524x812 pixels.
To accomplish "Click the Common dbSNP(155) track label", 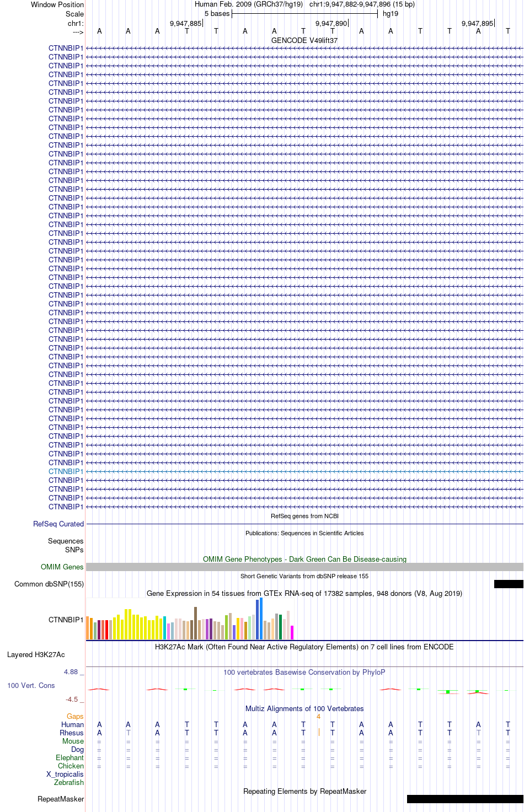I will click(x=49, y=584).
